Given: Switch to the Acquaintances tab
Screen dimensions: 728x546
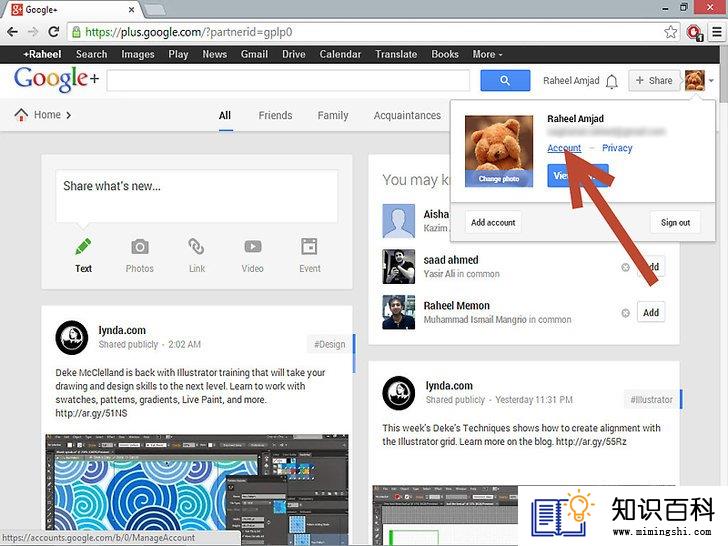Looking at the screenshot, I should 407,115.
